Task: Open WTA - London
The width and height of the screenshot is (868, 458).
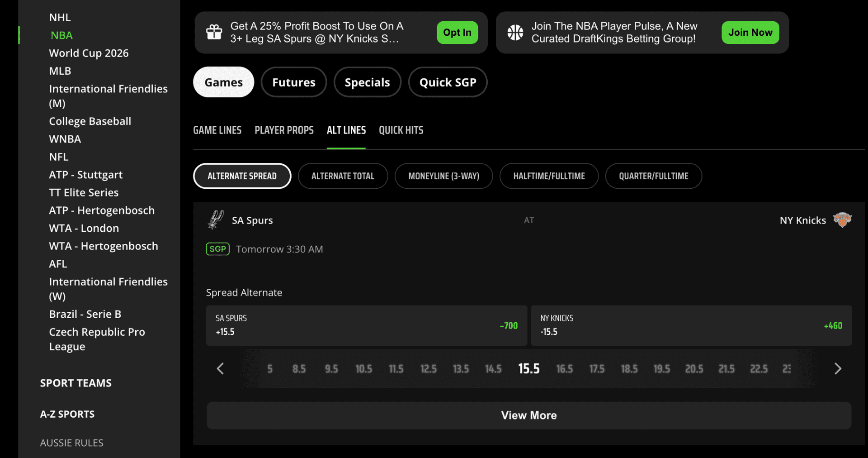Action: coord(84,229)
